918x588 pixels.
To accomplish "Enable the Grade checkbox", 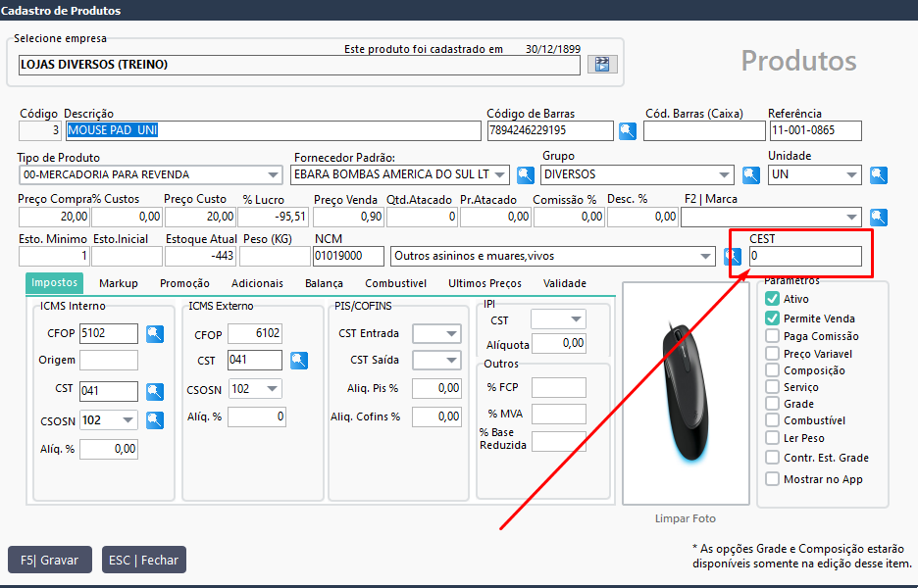I will [772, 404].
